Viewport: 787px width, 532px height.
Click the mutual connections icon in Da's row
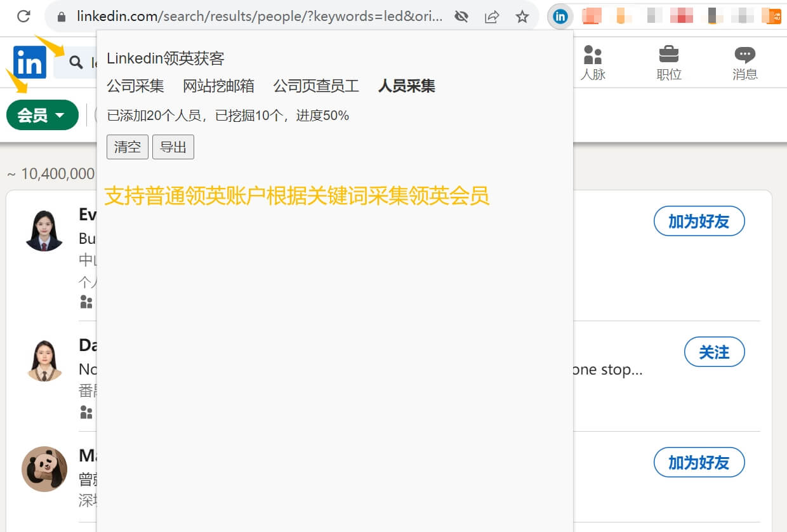pos(86,413)
